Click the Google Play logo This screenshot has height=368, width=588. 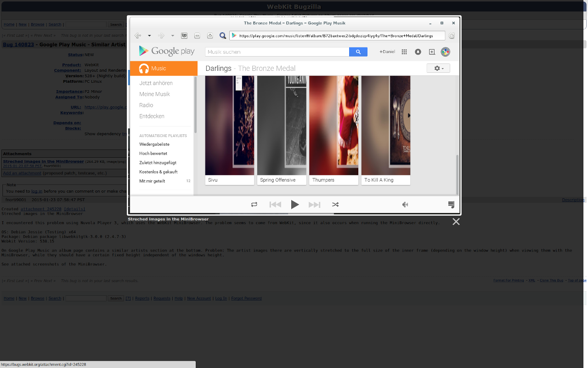click(x=167, y=52)
